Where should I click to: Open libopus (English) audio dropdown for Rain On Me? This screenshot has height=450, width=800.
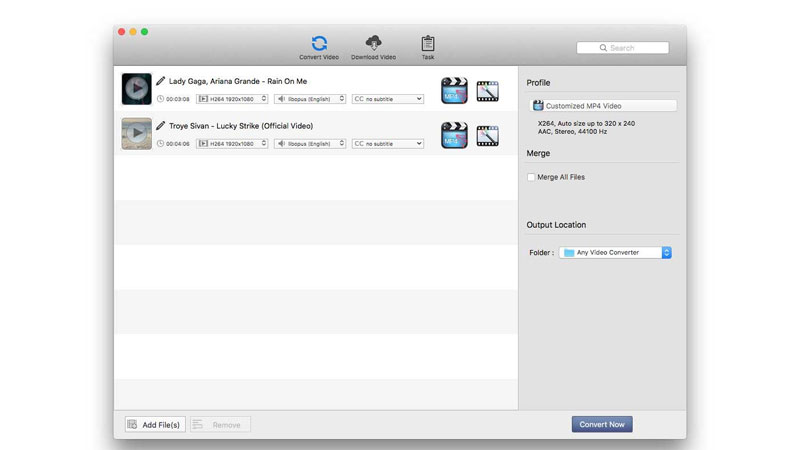pos(310,99)
